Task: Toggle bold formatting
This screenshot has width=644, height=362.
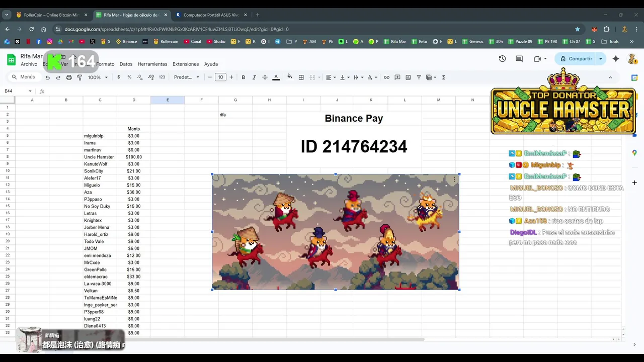Action: pos(244,77)
